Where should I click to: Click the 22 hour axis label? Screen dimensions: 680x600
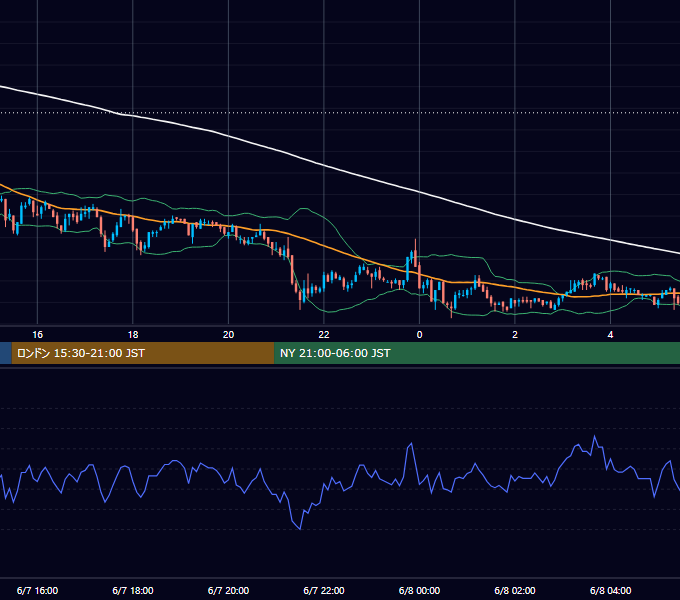pos(324,335)
